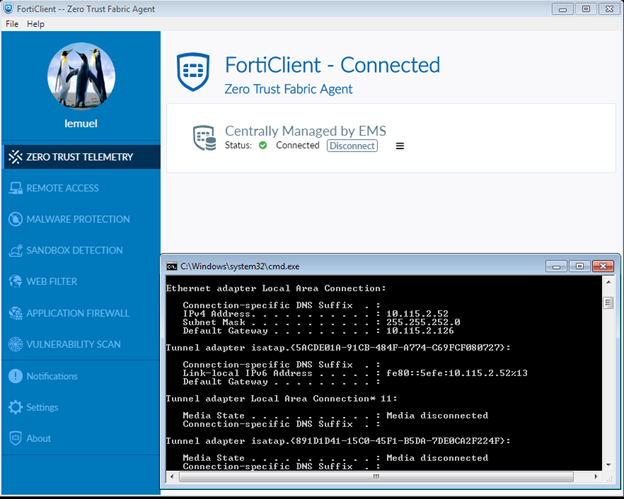
Task: Click the Zero Trust Fabric Agent subtitle
Action: coord(289,89)
